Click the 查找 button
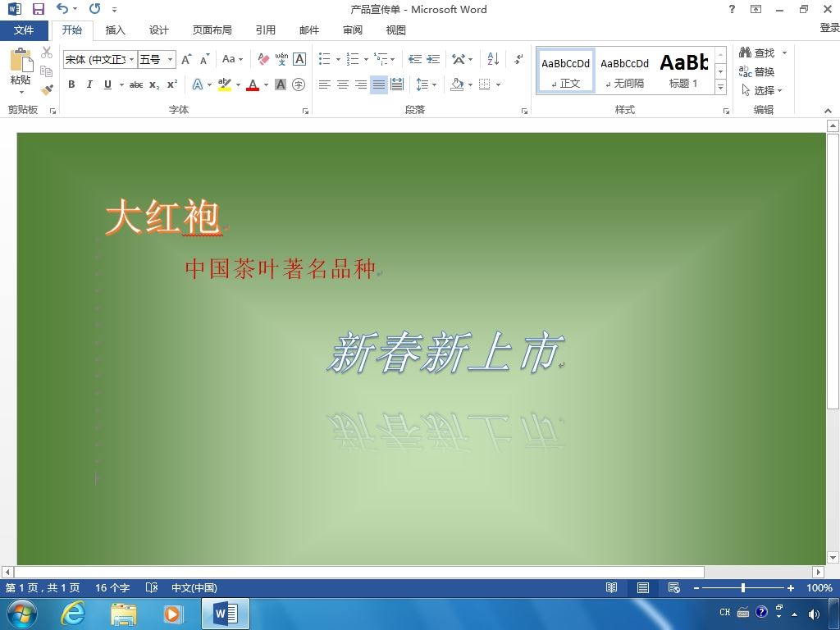Viewport: 840px width, 630px height. [757, 52]
